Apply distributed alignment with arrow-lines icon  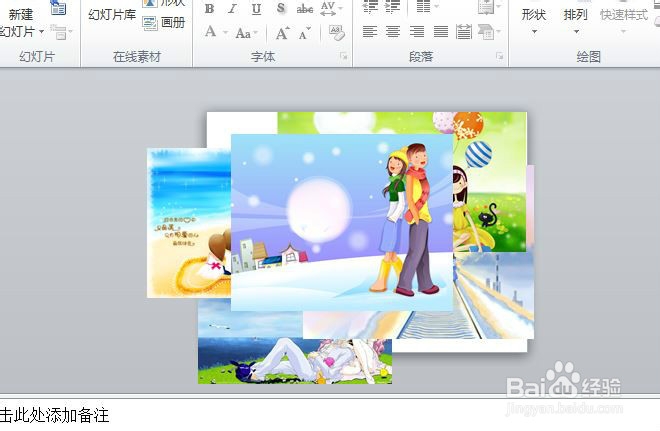[464, 32]
